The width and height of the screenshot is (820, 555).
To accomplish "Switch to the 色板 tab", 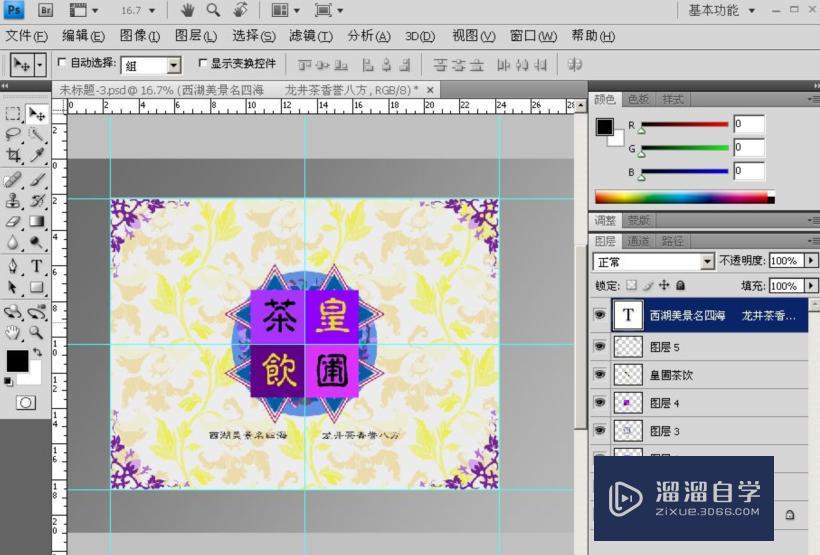I will [x=639, y=99].
